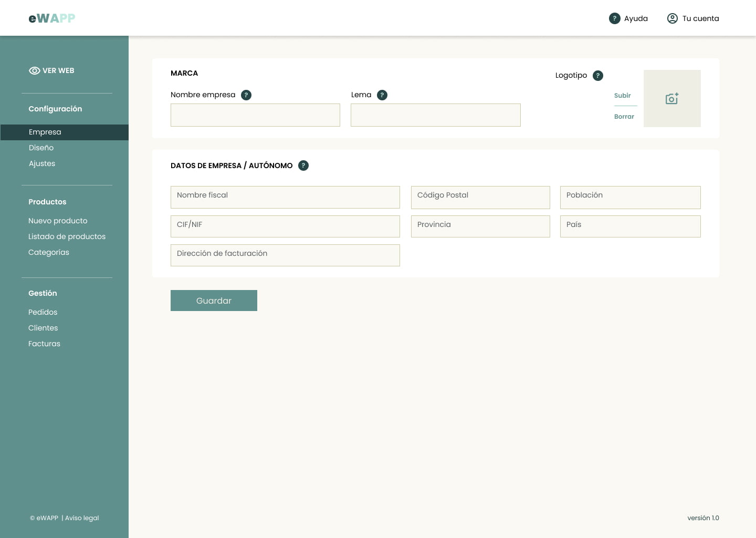Click Borrar to remove the logo

[624, 117]
